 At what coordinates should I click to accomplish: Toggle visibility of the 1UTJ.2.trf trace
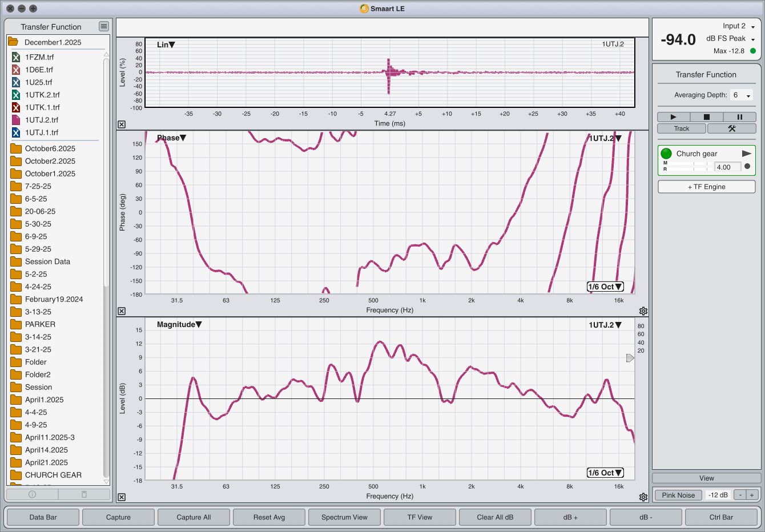[x=16, y=120]
